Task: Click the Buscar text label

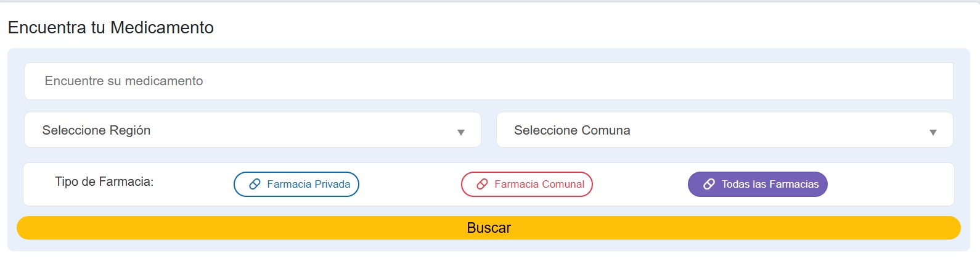Action: (489, 228)
